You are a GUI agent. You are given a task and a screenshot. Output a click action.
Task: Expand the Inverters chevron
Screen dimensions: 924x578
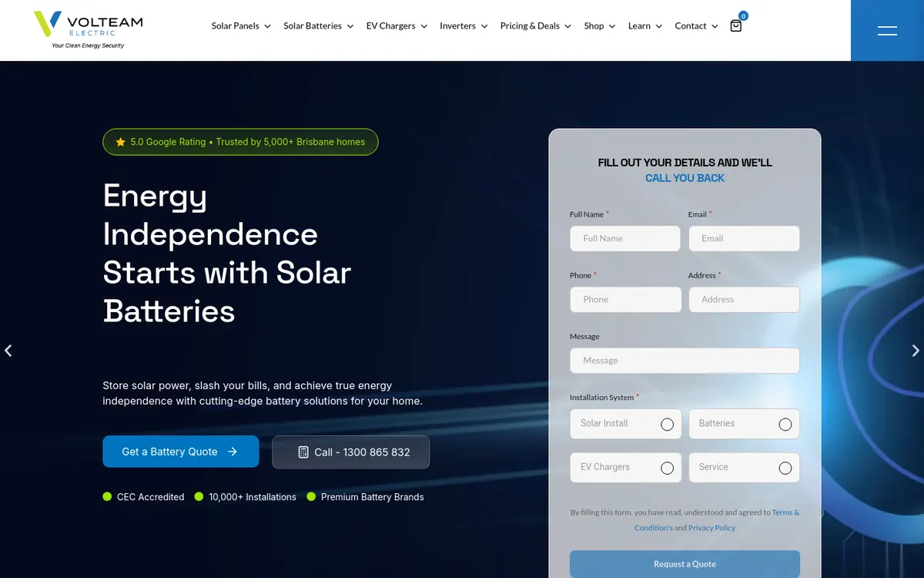coord(484,26)
